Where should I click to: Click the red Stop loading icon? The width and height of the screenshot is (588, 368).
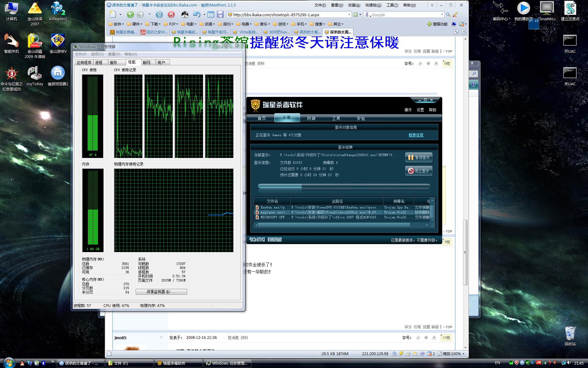pos(171,14)
